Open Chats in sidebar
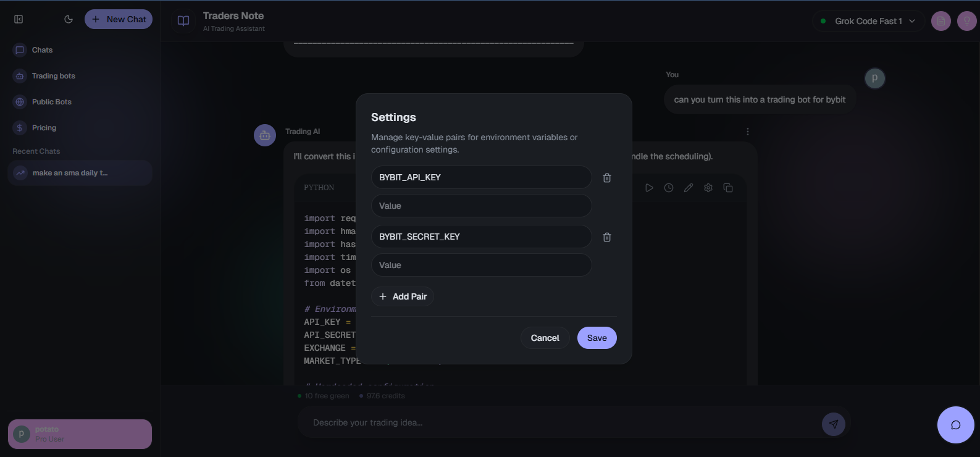This screenshot has height=457, width=980. pos(42,50)
